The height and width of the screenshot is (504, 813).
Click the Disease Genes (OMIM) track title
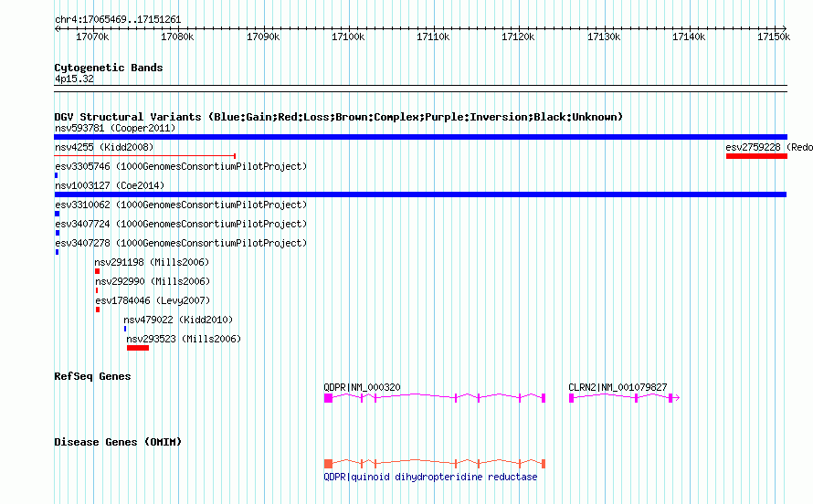118,442
